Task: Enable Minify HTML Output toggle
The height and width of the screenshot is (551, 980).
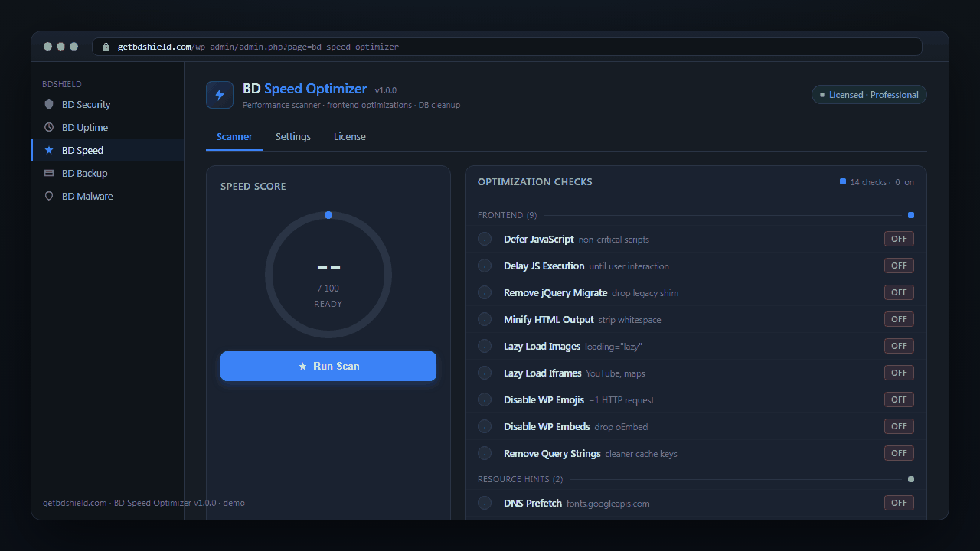Action: [899, 319]
